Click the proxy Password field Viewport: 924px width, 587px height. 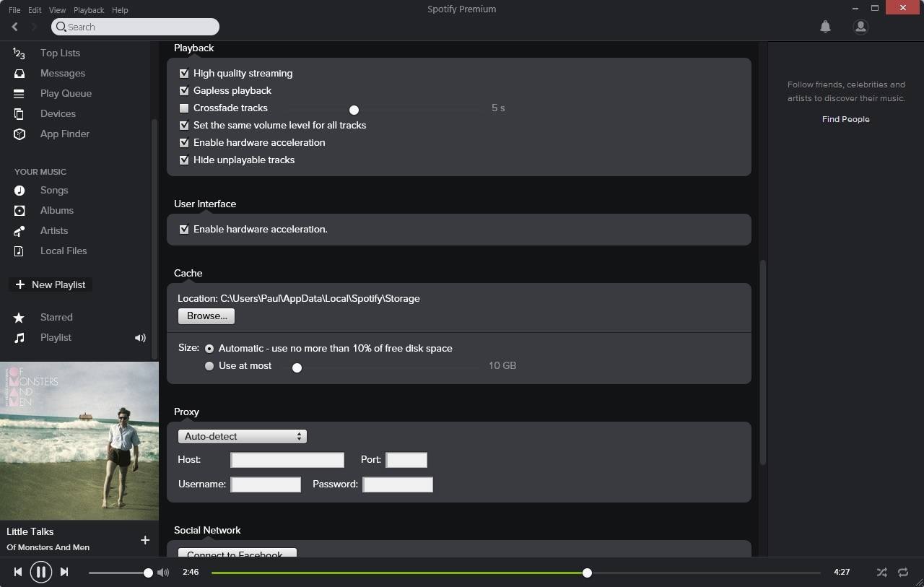tap(398, 484)
